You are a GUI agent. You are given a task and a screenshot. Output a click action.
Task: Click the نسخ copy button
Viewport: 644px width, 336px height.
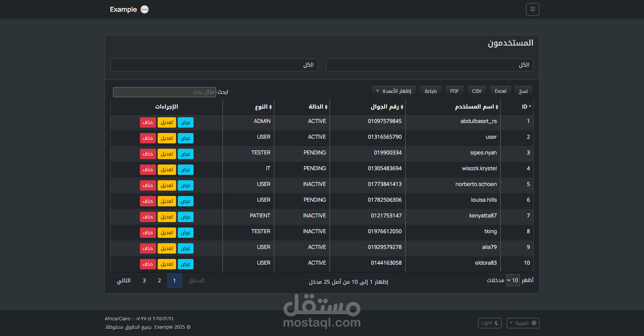point(523,91)
